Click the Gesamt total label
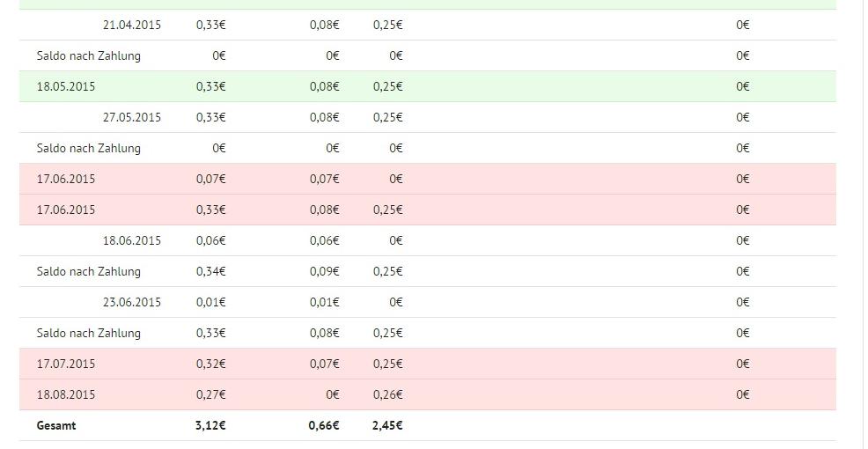868x449 pixels. point(56,425)
